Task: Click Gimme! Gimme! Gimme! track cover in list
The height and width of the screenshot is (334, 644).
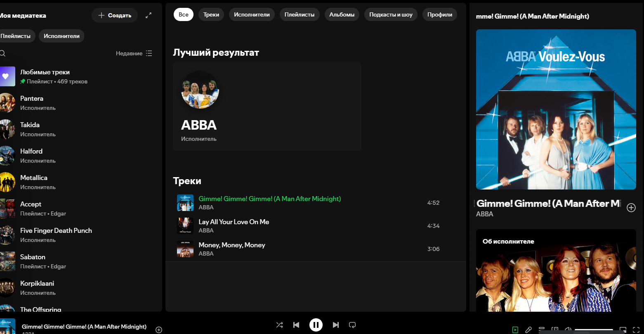Action: 185,203
